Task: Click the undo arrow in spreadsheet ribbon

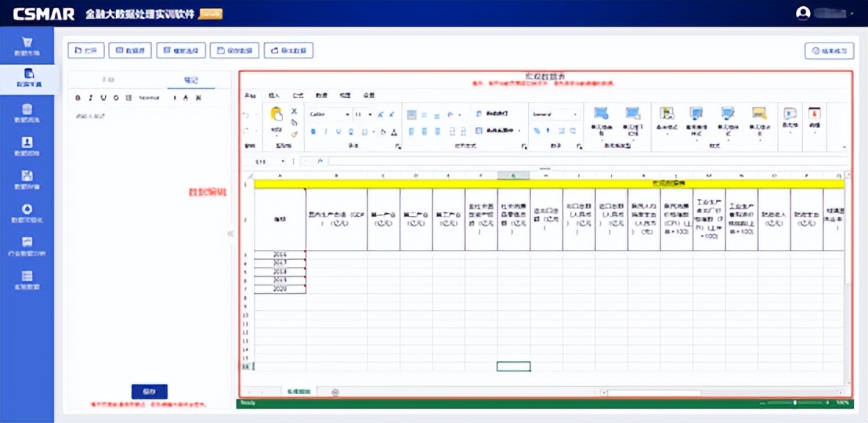Action: coord(247,114)
